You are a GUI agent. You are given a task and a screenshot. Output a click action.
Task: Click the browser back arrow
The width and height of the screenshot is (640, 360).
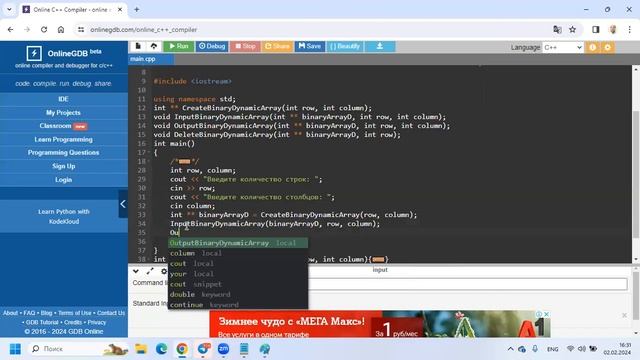[11, 29]
